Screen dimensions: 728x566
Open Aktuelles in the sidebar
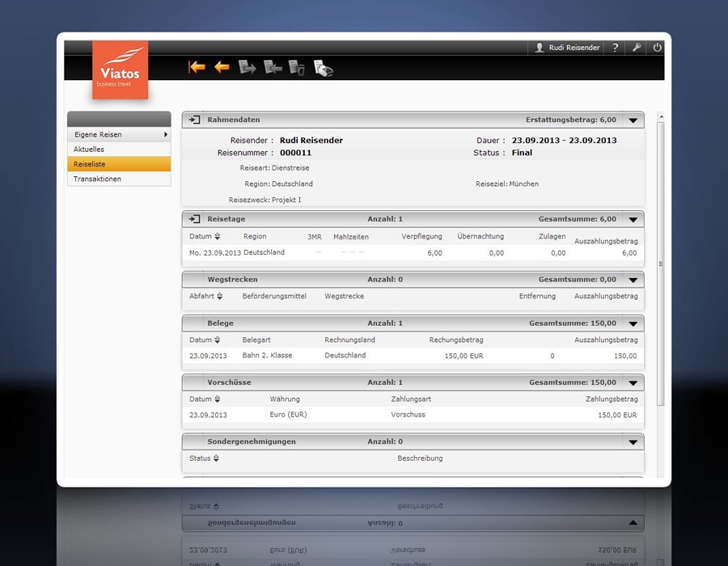coord(120,150)
